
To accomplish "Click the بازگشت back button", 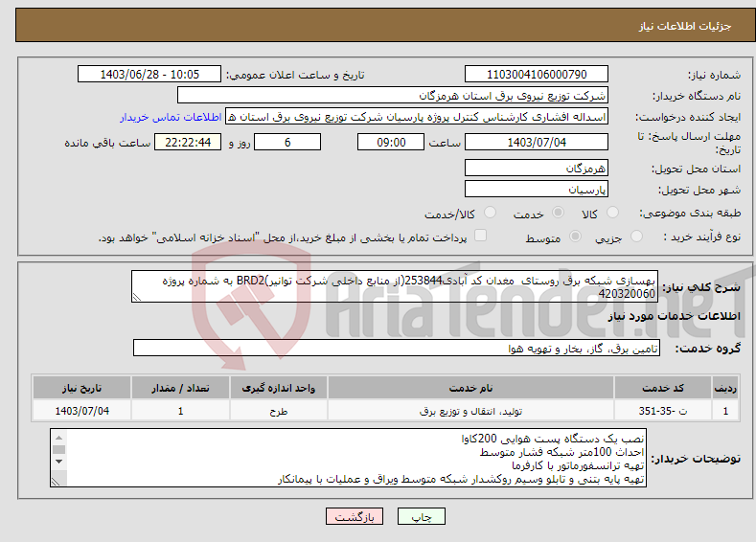I will (355, 516).
